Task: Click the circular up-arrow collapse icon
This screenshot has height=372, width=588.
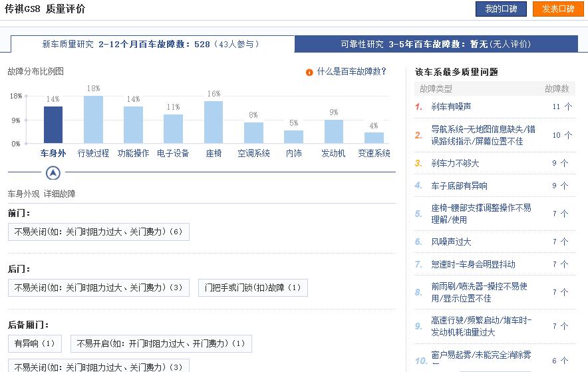Action: [53, 173]
